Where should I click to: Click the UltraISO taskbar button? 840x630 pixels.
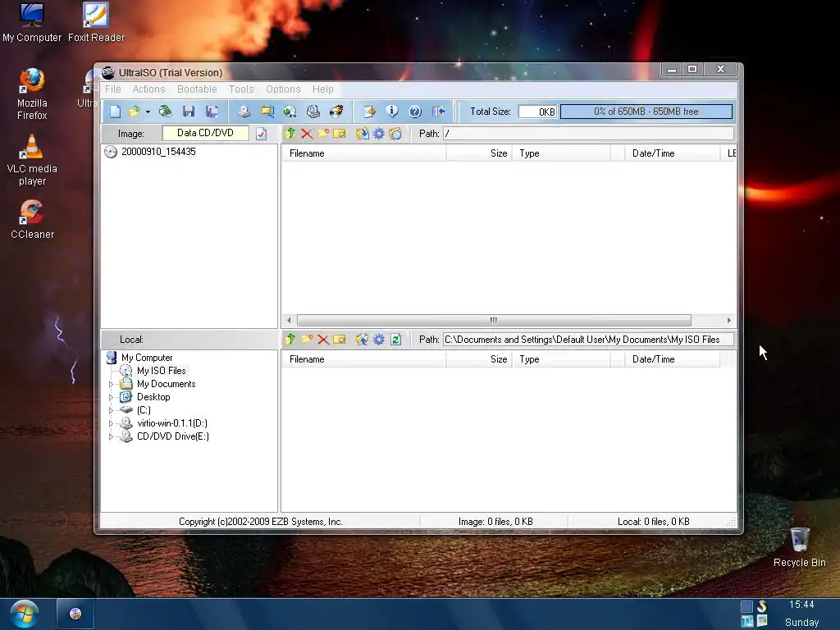coord(75,614)
